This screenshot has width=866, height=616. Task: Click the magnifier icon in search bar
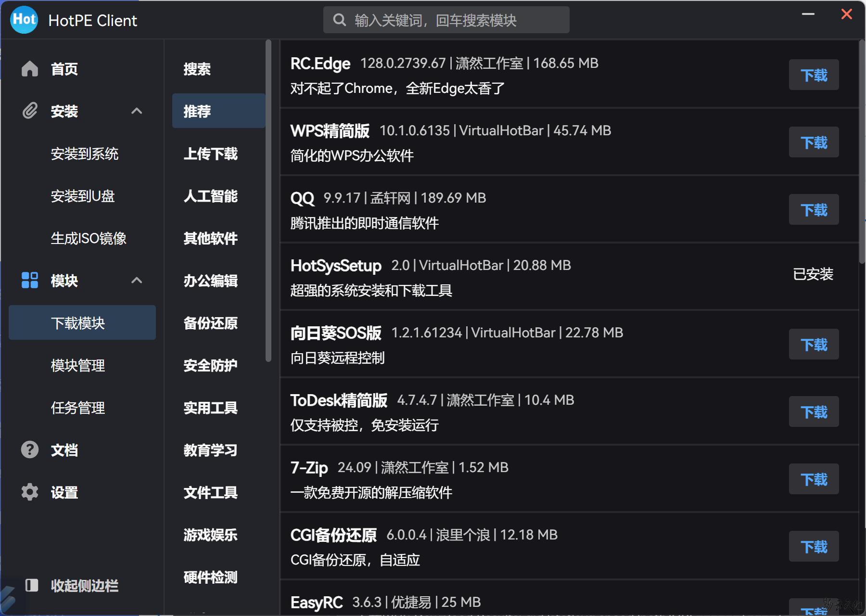point(340,20)
